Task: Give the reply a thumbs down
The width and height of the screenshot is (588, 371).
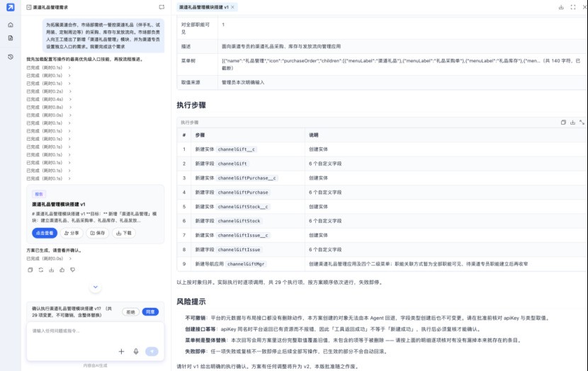Action: pos(73,270)
